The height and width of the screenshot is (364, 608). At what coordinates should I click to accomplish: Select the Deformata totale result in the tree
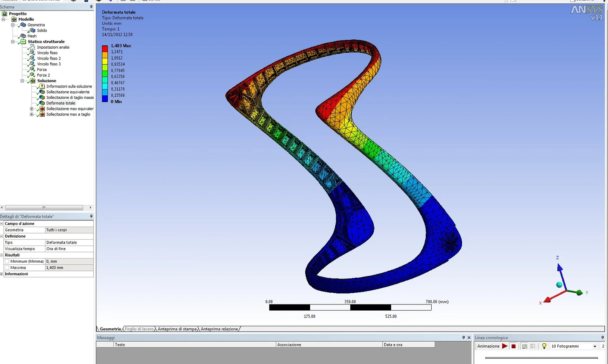point(60,103)
